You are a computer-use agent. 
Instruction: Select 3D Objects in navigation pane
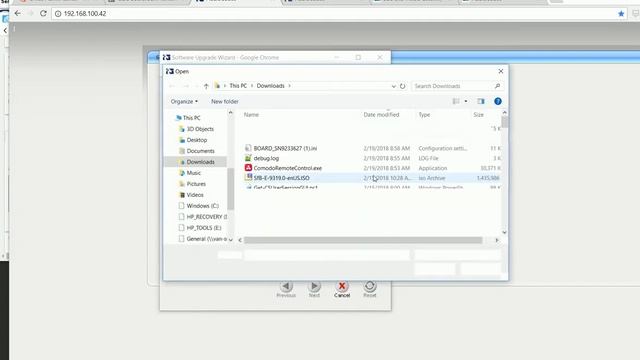200,129
